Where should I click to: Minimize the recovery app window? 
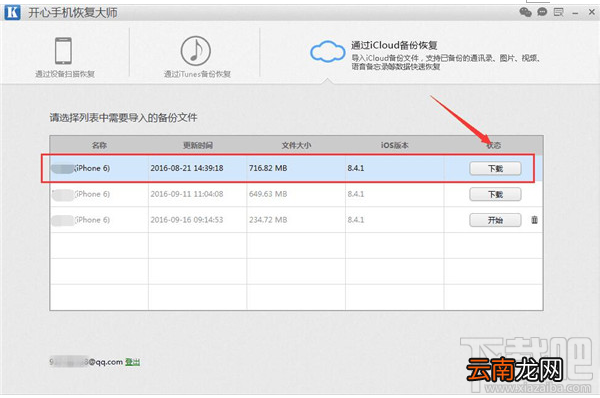575,13
